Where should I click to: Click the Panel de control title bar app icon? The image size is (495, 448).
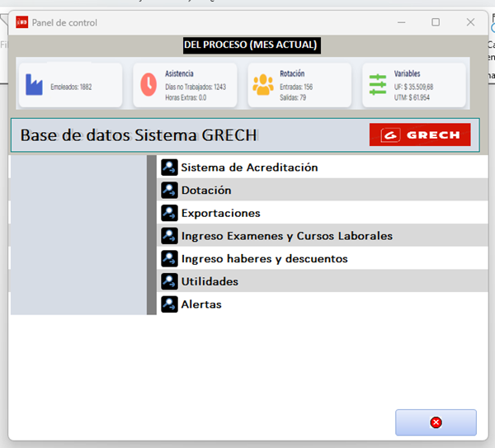pyautogui.click(x=21, y=22)
